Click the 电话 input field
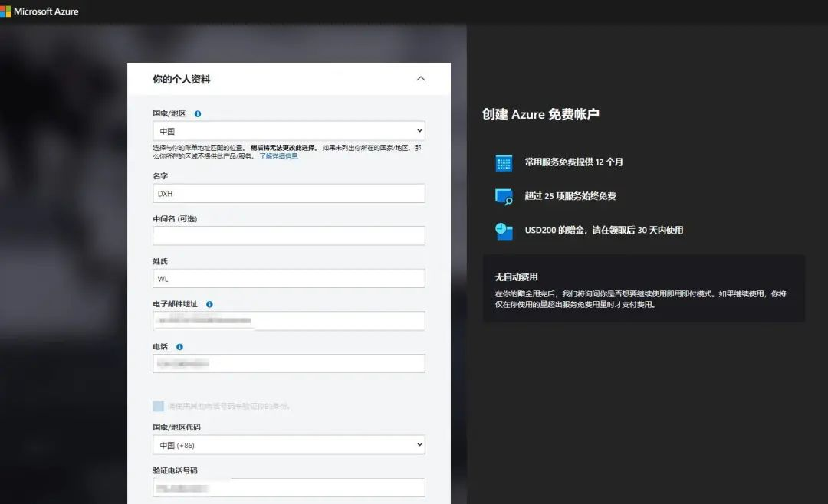The height and width of the screenshot is (504, 828). [289, 364]
